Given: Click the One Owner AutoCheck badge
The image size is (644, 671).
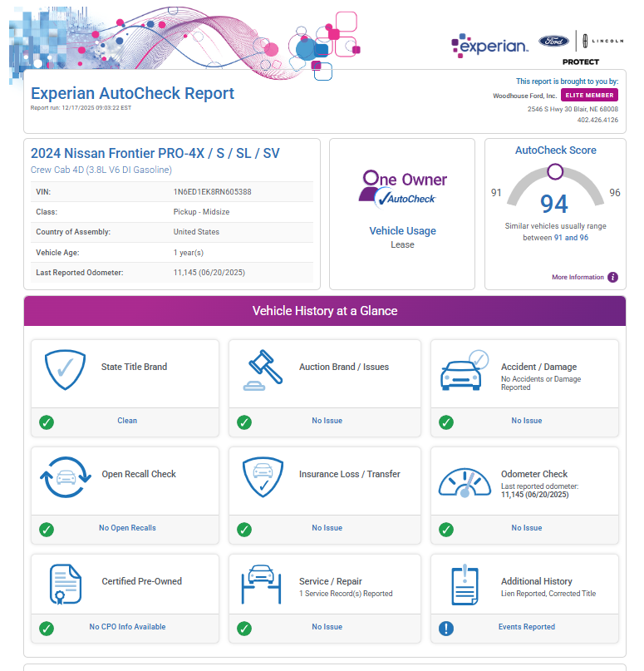Looking at the screenshot, I should coord(402,190).
